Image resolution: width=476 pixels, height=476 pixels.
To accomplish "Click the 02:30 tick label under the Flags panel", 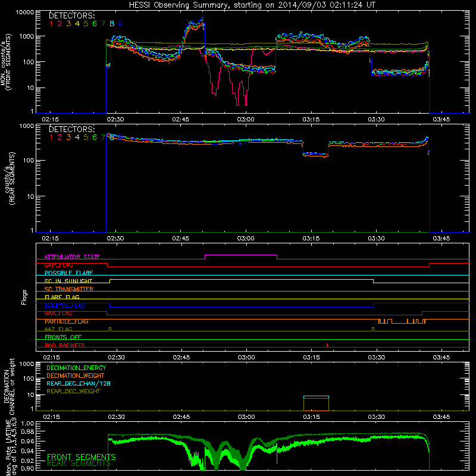I will [x=116, y=358].
